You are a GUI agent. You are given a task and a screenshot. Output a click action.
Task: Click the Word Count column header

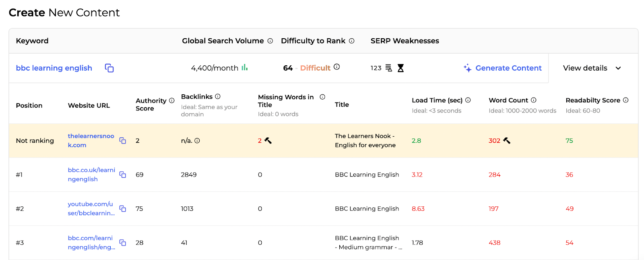tap(508, 100)
